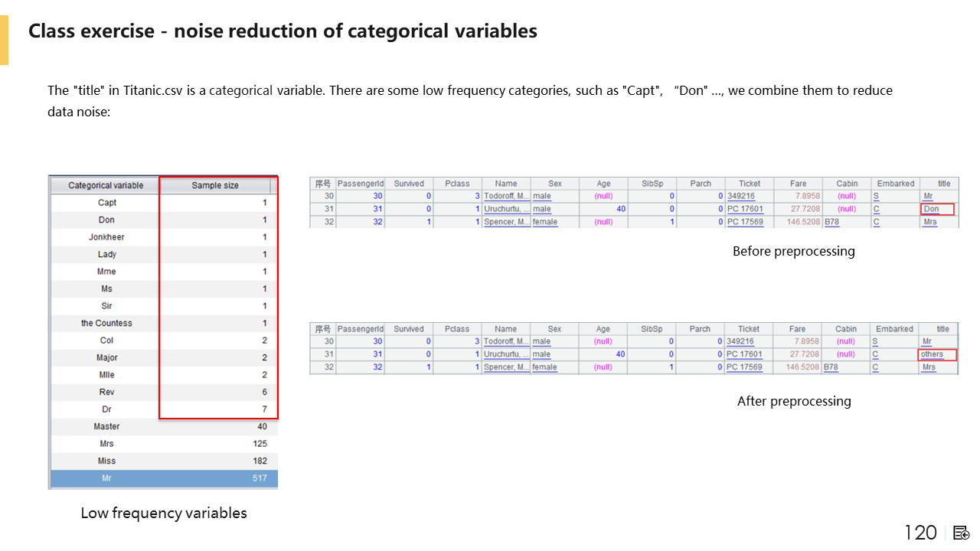Click the slide page number 120

pyautogui.click(x=920, y=533)
